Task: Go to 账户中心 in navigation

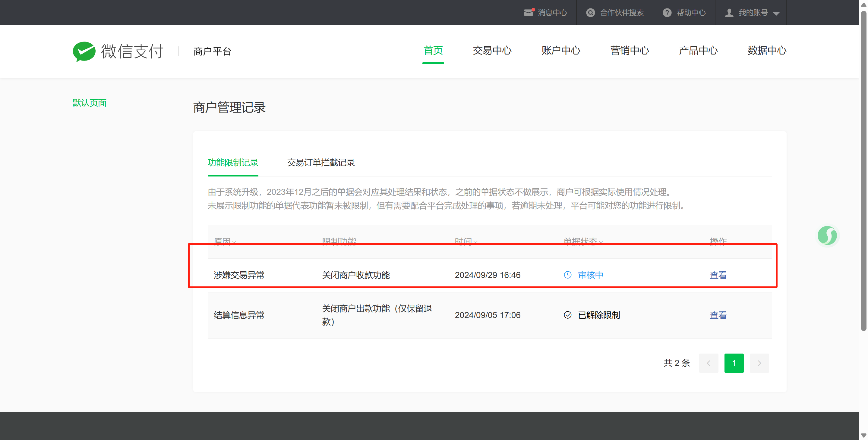Action: pyautogui.click(x=561, y=51)
